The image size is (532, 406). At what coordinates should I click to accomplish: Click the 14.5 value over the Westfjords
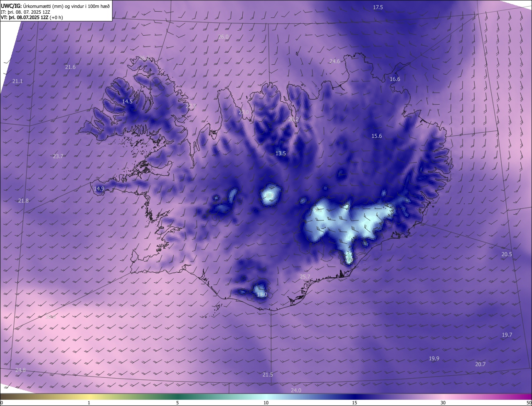pyautogui.click(x=127, y=102)
